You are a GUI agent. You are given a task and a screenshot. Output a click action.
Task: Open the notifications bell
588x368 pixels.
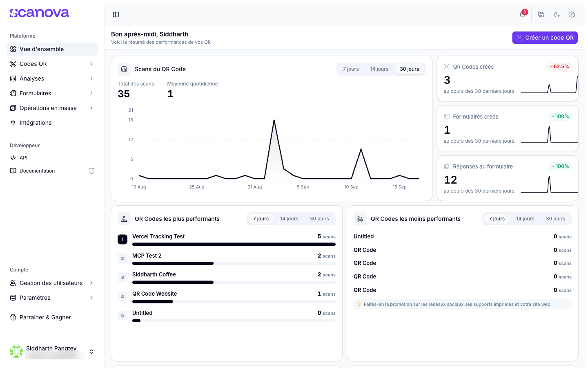point(522,15)
